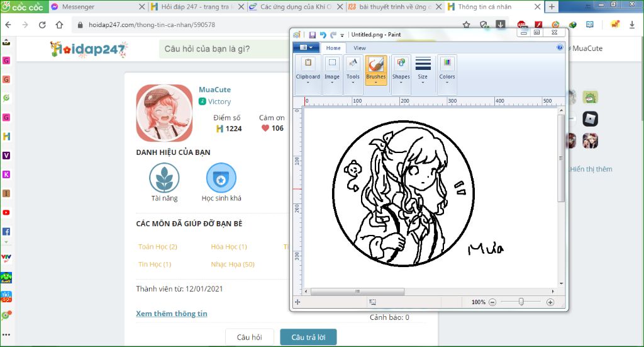The image size is (644, 347).
Task: Open the three-dots more menu in sidebar
Action: click(6, 334)
